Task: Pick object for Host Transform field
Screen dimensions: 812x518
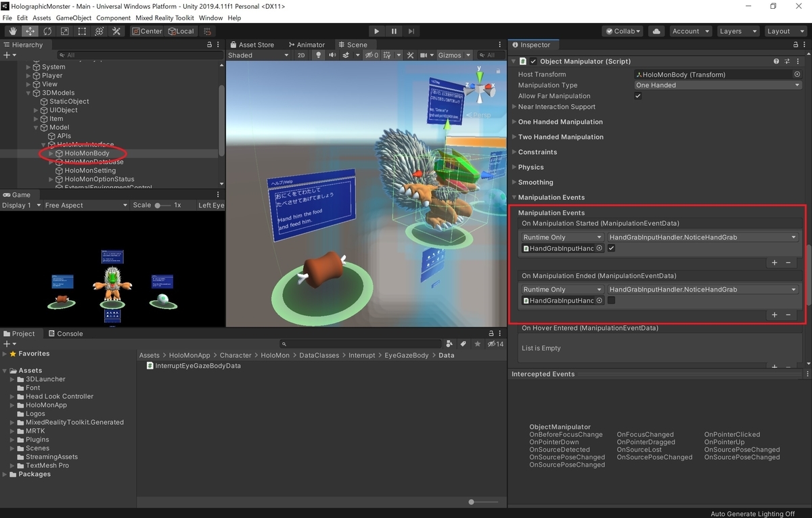Action: click(797, 74)
